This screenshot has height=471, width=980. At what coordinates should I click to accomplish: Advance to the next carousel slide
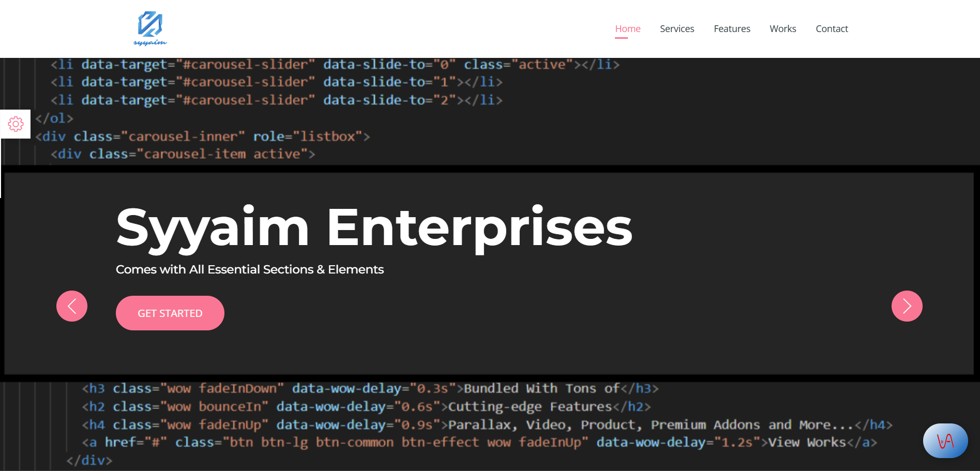[x=907, y=306]
